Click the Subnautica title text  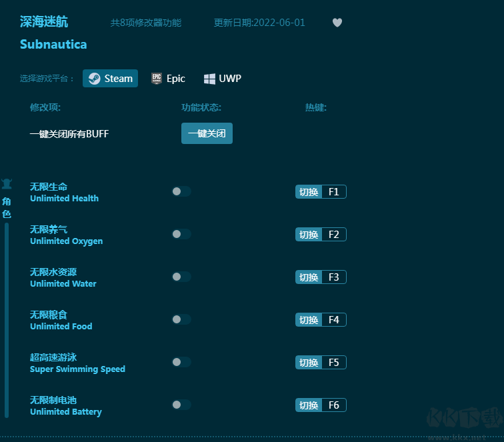(53, 45)
